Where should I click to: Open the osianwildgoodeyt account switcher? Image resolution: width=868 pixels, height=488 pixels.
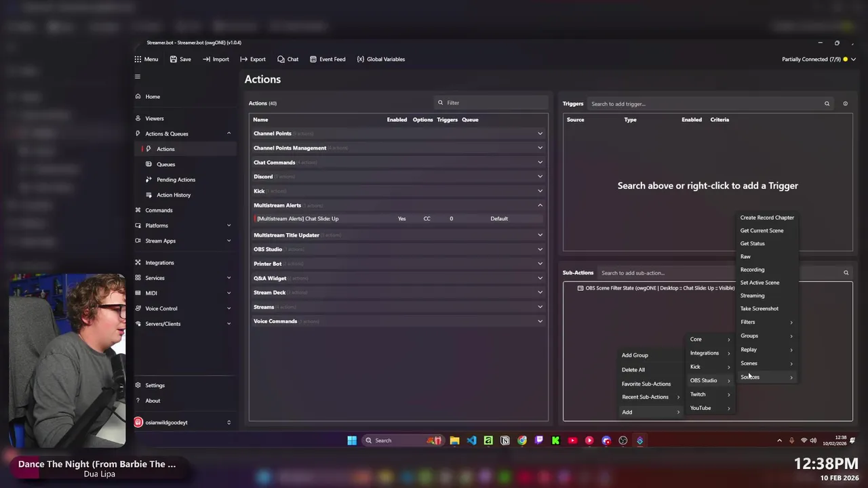pyautogui.click(x=184, y=422)
